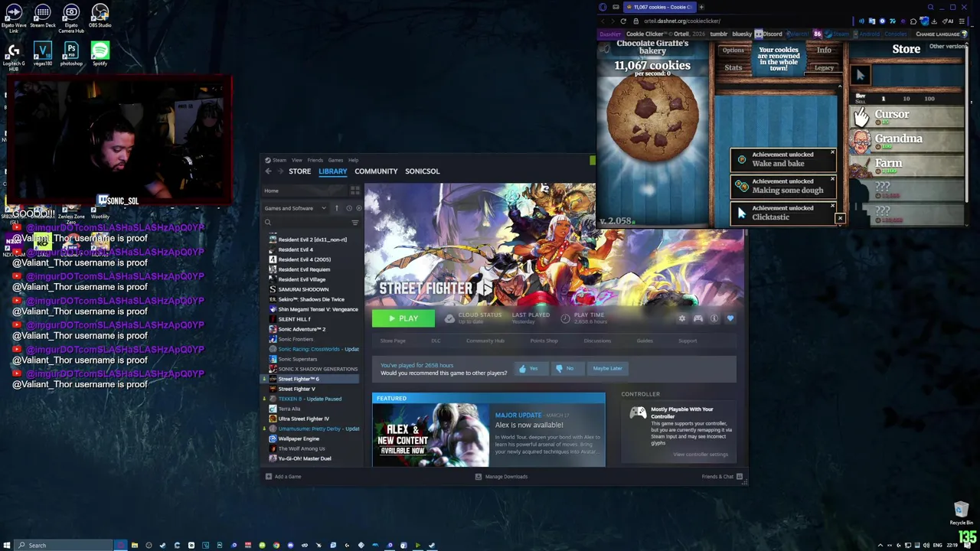Switch to the Steam COMMUNITY tab
The height and width of the screenshot is (551, 980).
click(376, 171)
